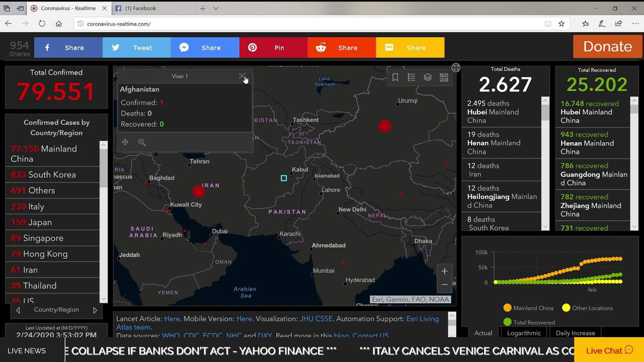Show the tab previews dropdown
This screenshot has height=362, width=644.
coord(216,9)
